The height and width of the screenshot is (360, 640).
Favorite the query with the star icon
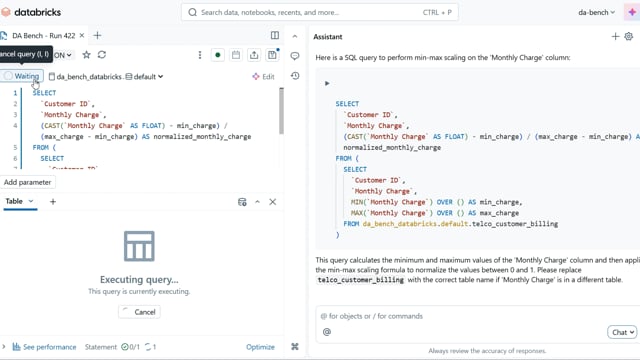click(x=86, y=55)
